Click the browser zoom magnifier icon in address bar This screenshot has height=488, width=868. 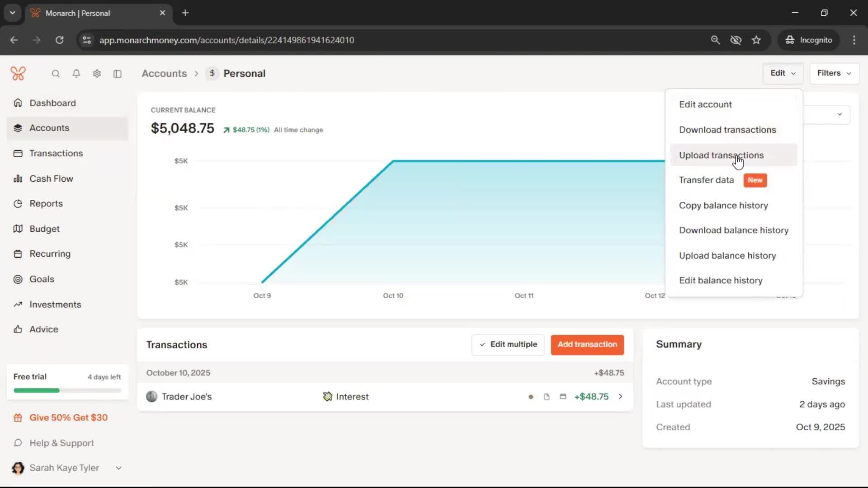(715, 40)
